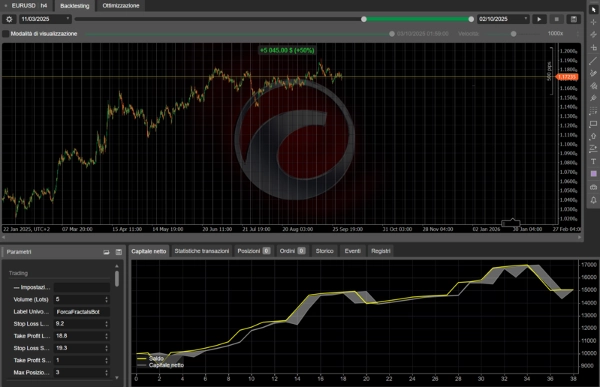Image resolution: width=600 pixels, height=387 pixels.
Task: Open the Ordini tab
Action: coord(292,251)
